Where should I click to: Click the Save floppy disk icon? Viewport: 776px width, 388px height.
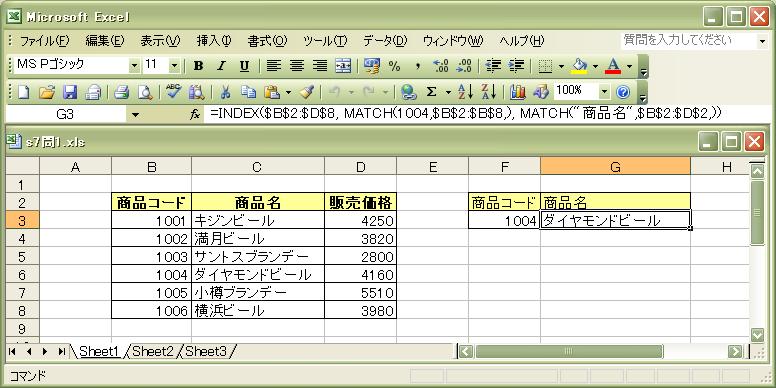(70, 92)
